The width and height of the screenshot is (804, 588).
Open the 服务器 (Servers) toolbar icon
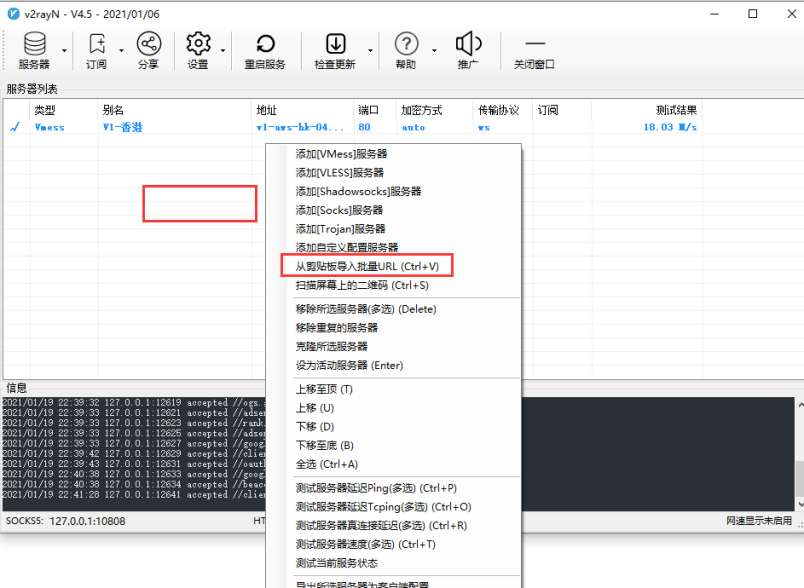tap(35, 45)
